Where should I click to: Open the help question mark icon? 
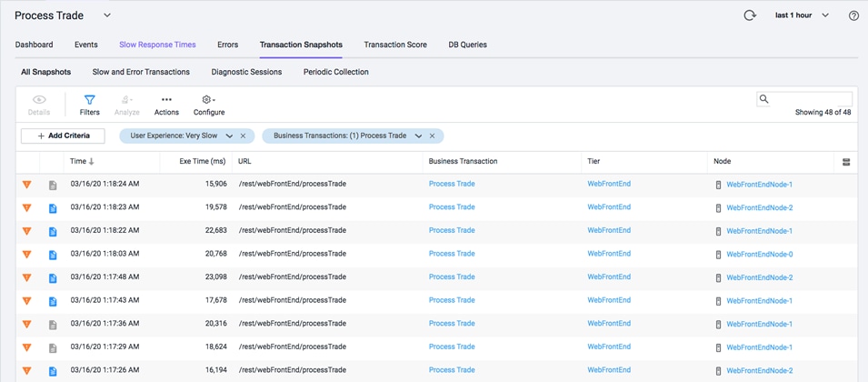(x=853, y=15)
